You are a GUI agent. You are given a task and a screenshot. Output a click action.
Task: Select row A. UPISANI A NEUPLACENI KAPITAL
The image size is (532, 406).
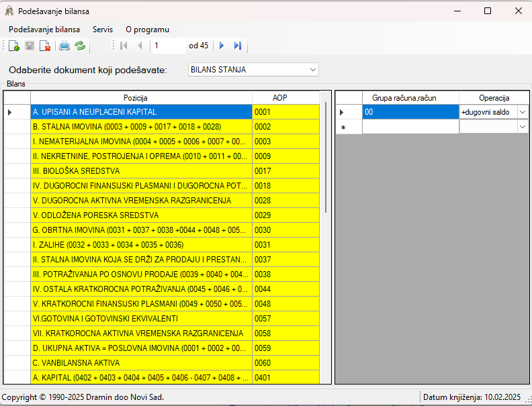point(141,112)
